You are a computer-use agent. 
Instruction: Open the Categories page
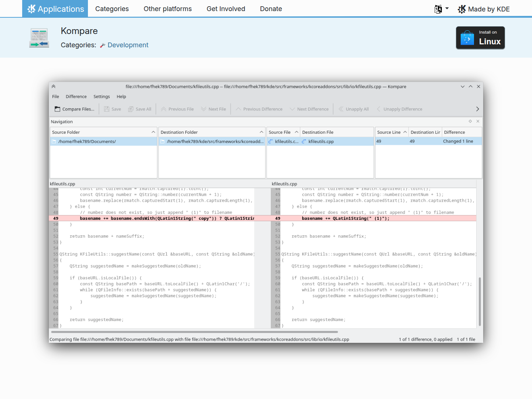(112, 9)
